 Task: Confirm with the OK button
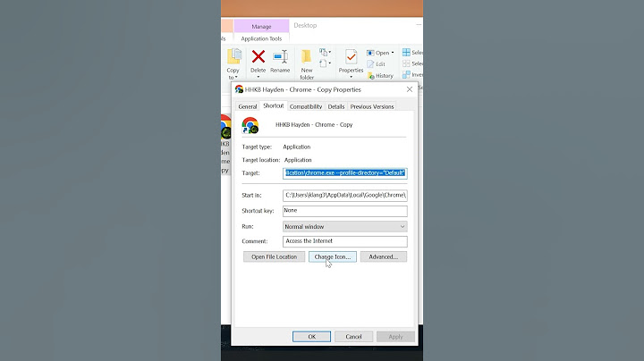(x=312, y=336)
